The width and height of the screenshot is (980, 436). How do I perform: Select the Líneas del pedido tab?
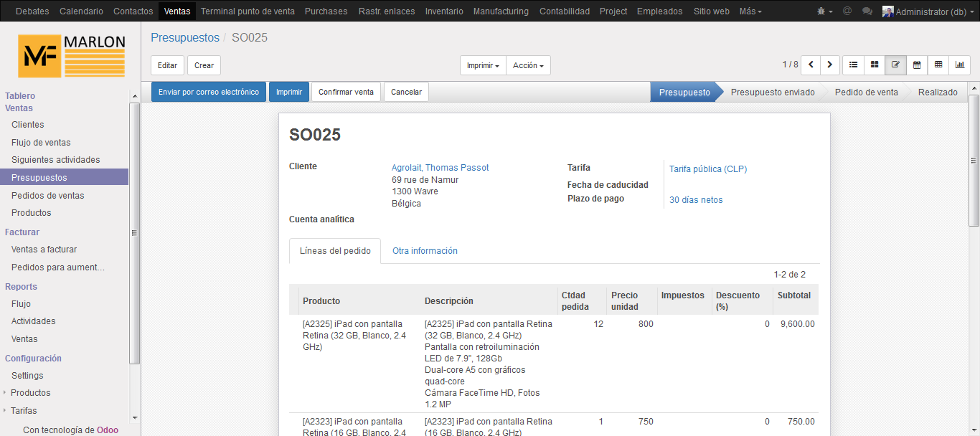click(335, 251)
